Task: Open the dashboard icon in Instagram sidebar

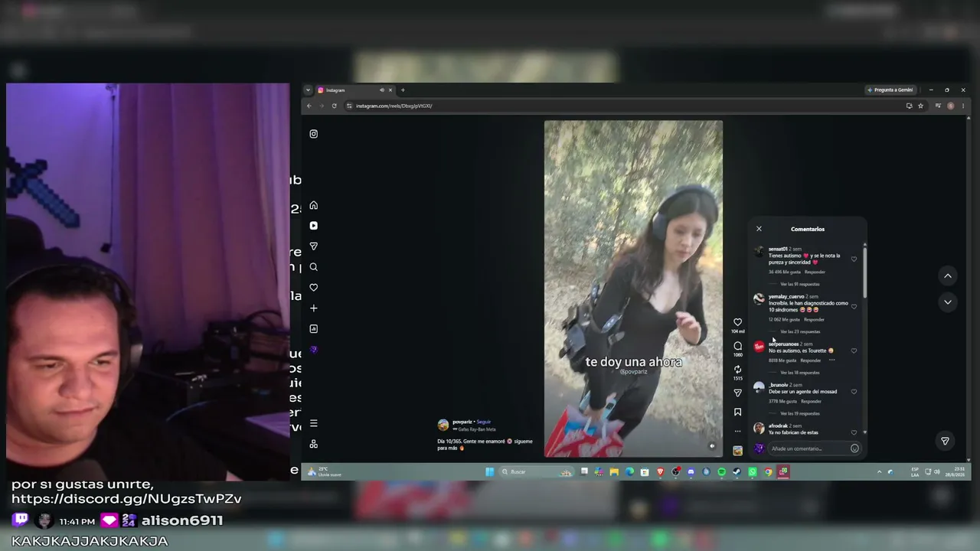Action: click(313, 329)
